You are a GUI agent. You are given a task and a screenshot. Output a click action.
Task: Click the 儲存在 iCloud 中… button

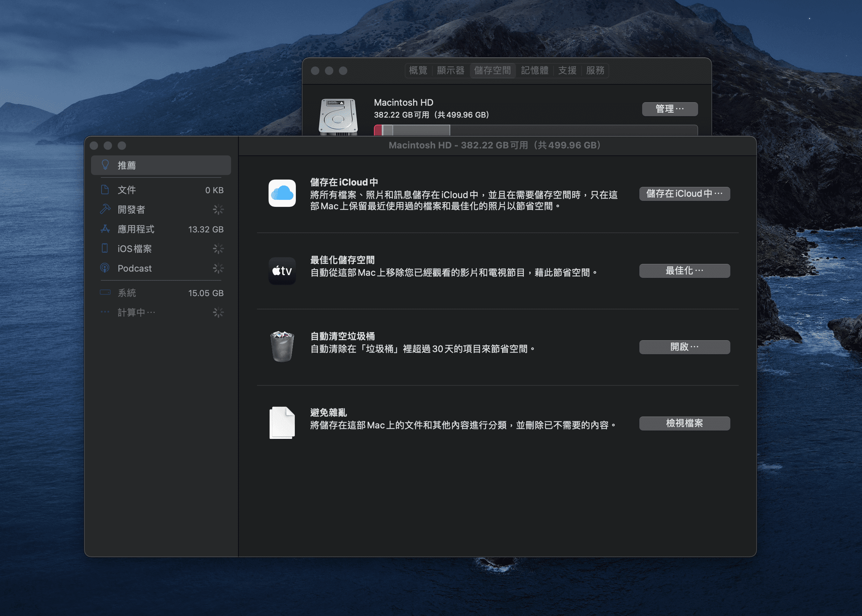(x=684, y=194)
